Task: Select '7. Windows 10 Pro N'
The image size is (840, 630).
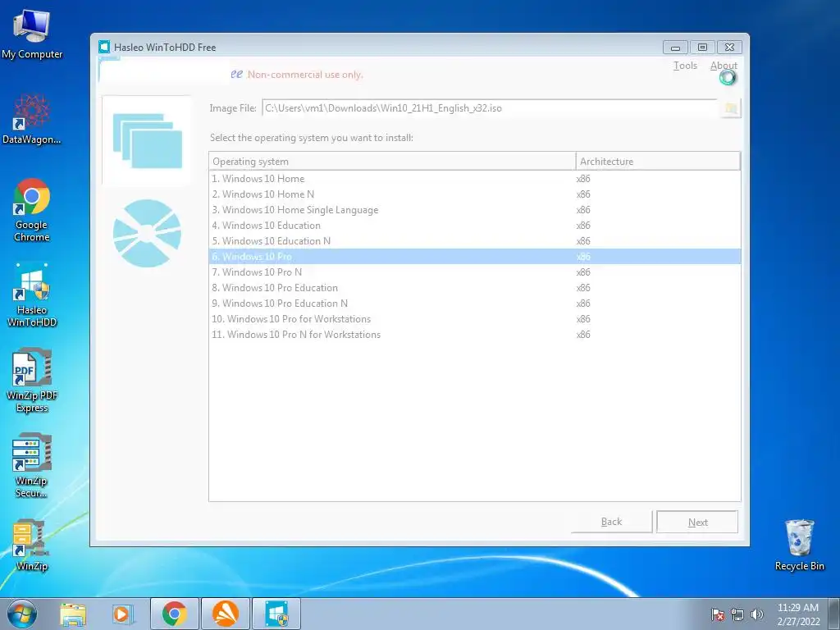Action: [x=475, y=272]
